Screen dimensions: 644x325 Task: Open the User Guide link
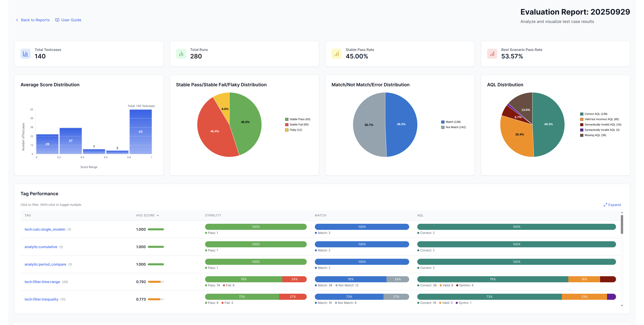click(x=71, y=20)
